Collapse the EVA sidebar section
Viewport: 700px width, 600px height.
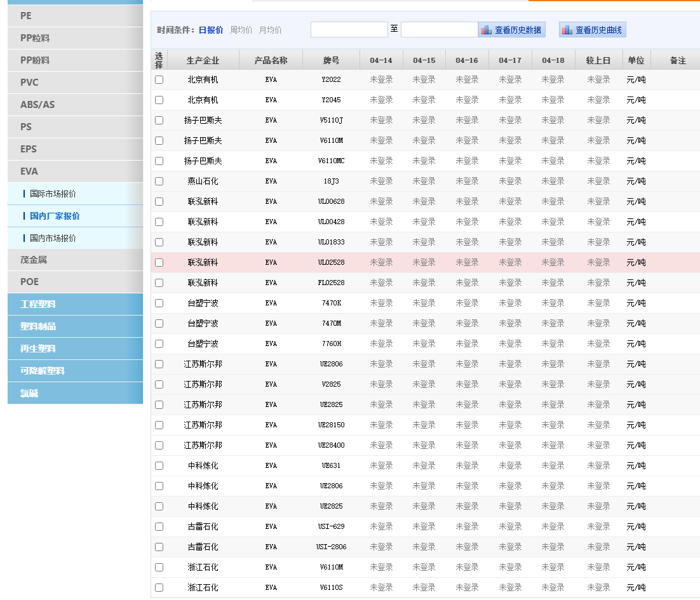[75, 171]
